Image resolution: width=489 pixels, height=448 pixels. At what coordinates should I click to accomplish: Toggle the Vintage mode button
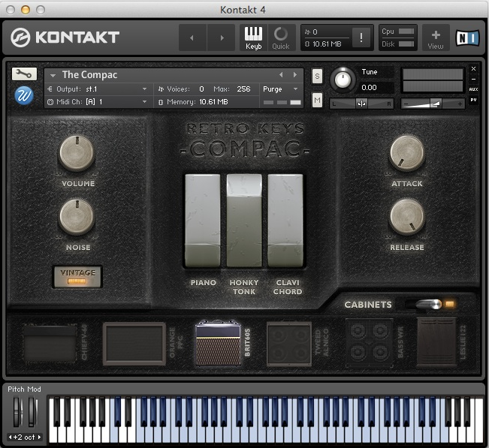(77, 276)
